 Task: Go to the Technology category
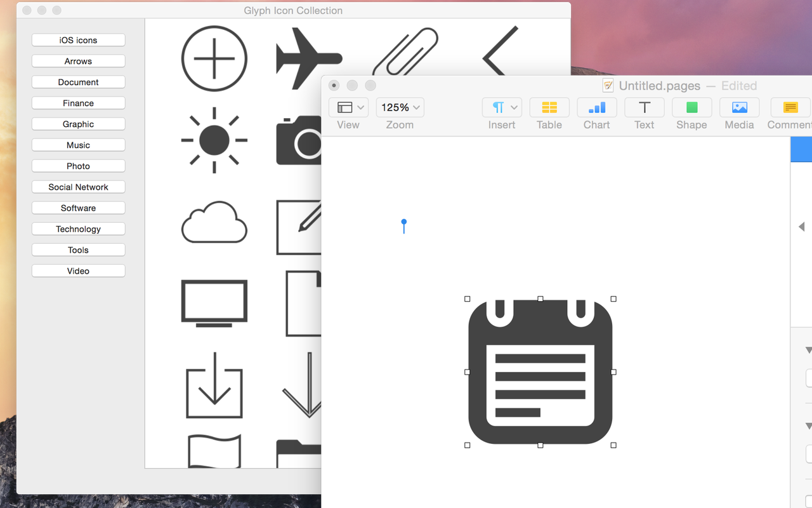coord(79,229)
